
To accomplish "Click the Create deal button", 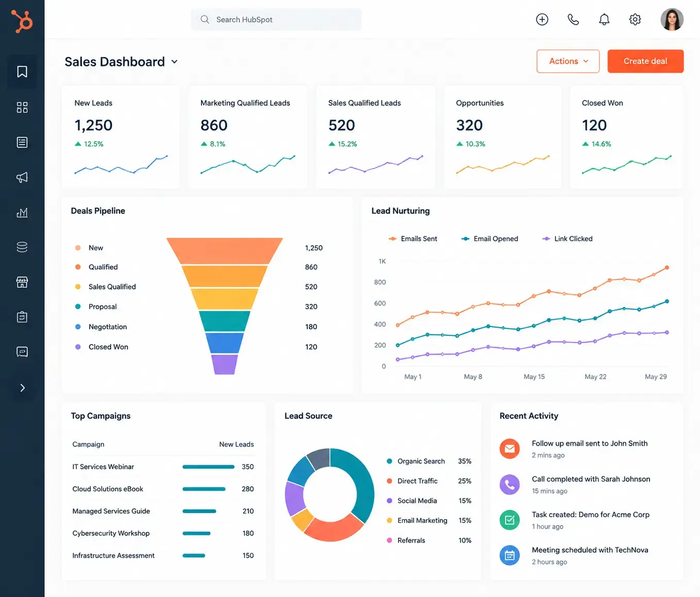I will pos(645,61).
